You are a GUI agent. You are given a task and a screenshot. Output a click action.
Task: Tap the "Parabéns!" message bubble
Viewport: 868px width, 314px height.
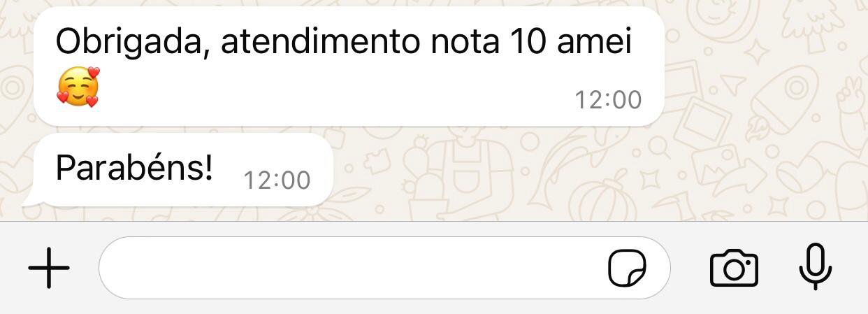[183, 170]
